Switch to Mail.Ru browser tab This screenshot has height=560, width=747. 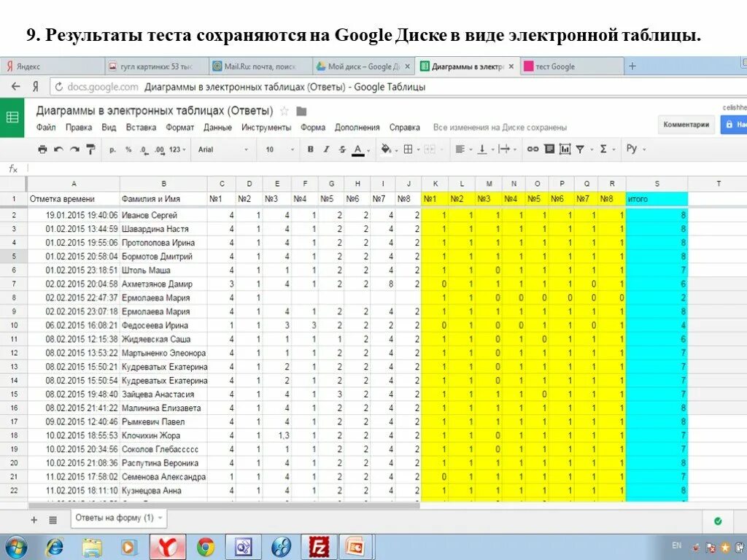pyautogui.click(x=260, y=66)
